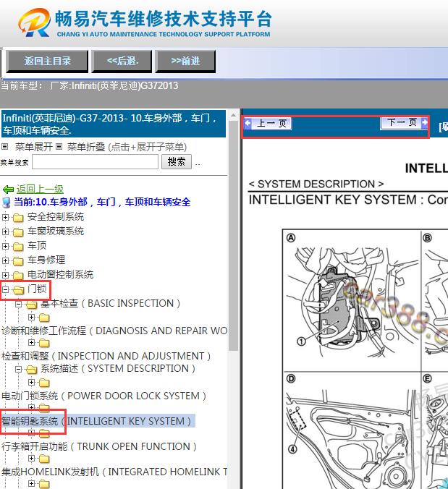This screenshot has height=489, width=448.
Task: Click the 当前车型 Infiniti G37 2013 text
Action: (x=90, y=85)
